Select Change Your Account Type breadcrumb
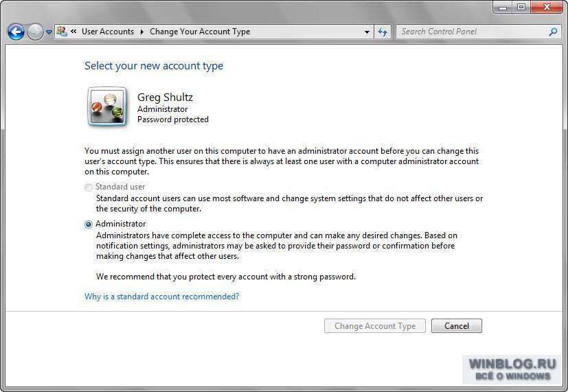Image resolution: width=568 pixels, height=392 pixels. [200, 32]
